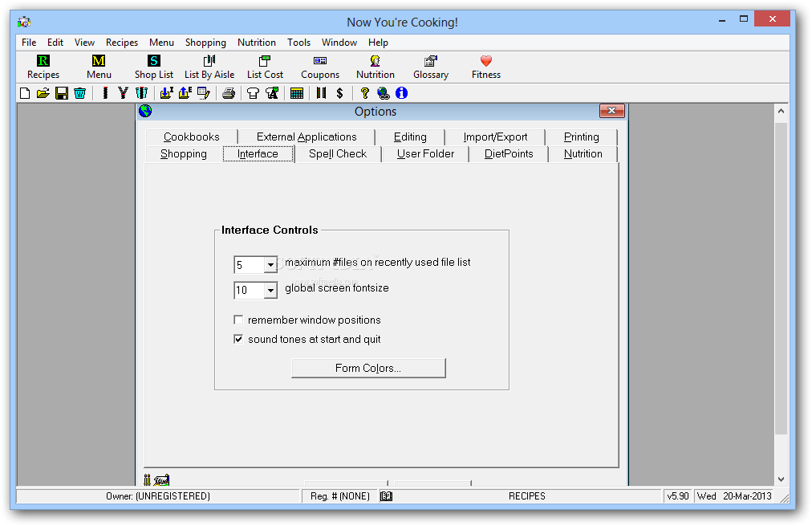
Task: Open the maximum recent files dropdown
Action: pyautogui.click(x=270, y=265)
